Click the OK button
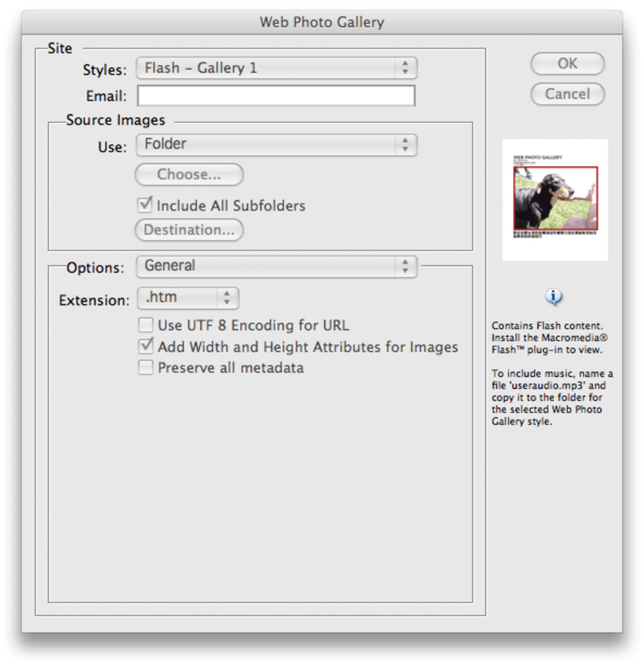 (x=568, y=64)
